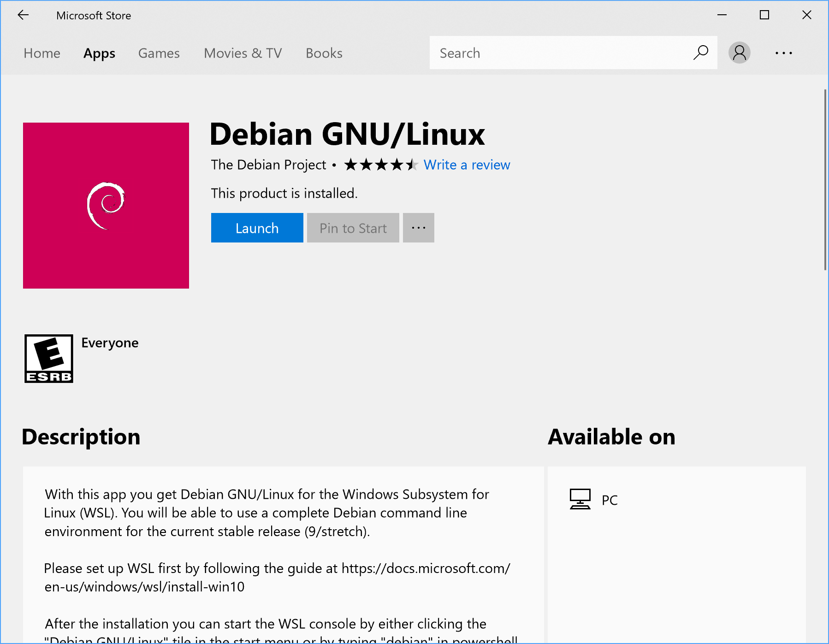Switch to the Games tab
829x644 pixels.
pyautogui.click(x=159, y=53)
